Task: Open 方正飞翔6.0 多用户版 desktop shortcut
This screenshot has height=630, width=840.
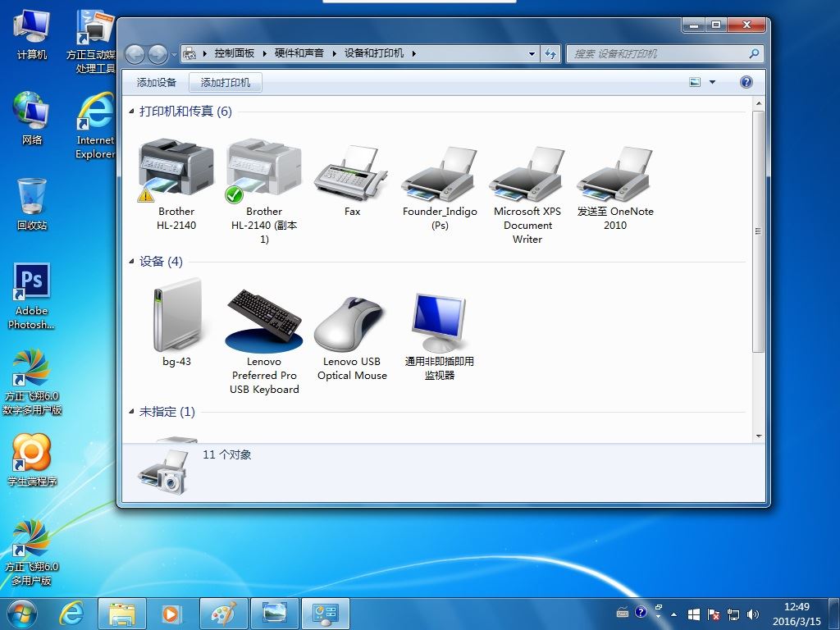Action: click(x=32, y=553)
